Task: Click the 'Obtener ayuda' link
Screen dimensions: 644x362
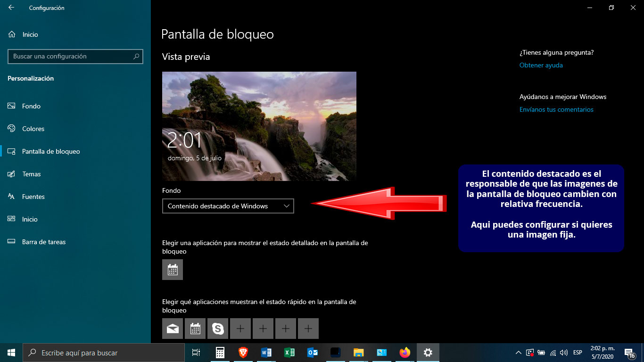Action: (541, 65)
